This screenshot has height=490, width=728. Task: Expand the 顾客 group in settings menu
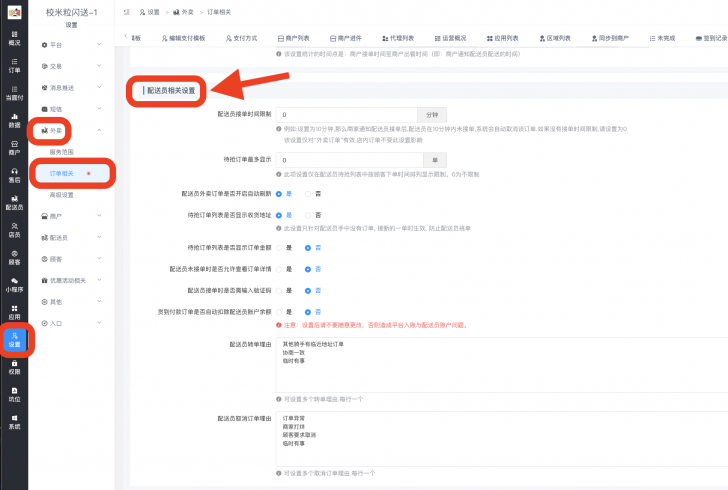(x=72, y=259)
